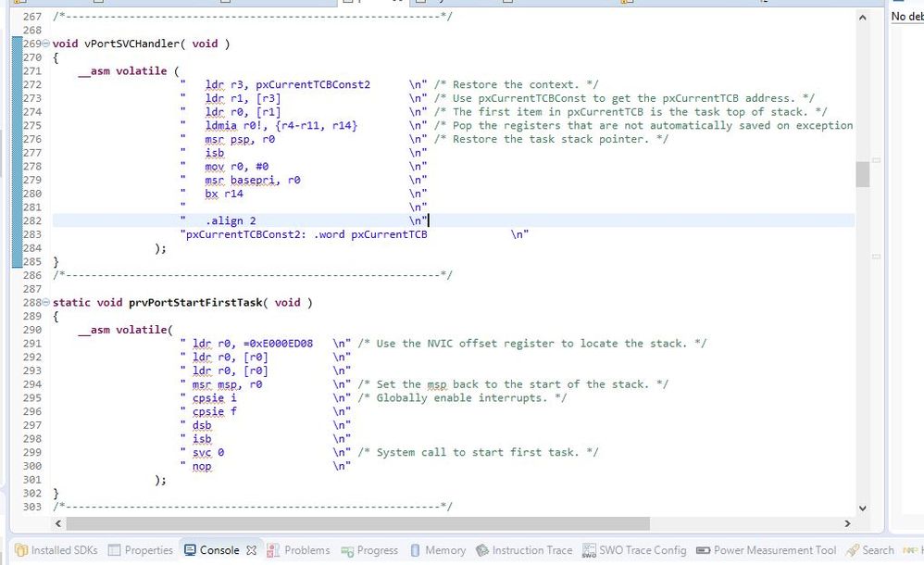The height and width of the screenshot is (565, 924).
Task: Click the 'bx r14' instruction
Action: tap(224, 194)
